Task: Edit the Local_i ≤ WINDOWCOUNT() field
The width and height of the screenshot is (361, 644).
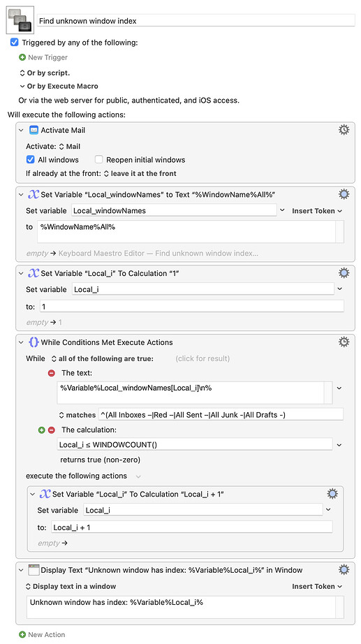Action: [195, 444]
